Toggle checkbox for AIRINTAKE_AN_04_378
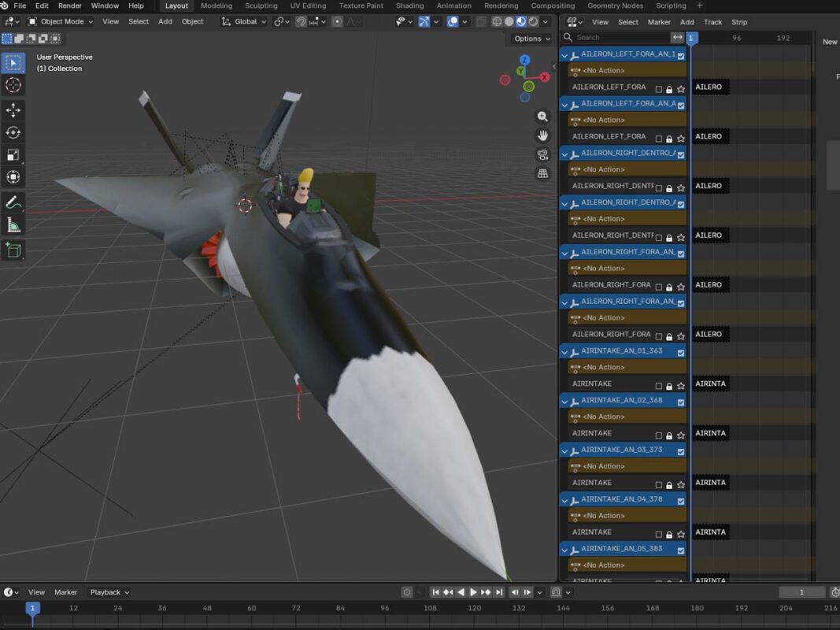The width and height of the screenshot is (840, 630). point(681,501)
